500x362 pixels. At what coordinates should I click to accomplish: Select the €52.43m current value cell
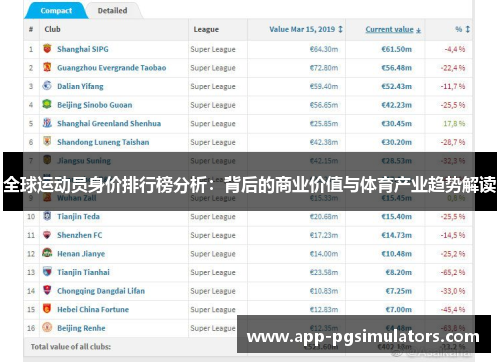coord(396,86)
